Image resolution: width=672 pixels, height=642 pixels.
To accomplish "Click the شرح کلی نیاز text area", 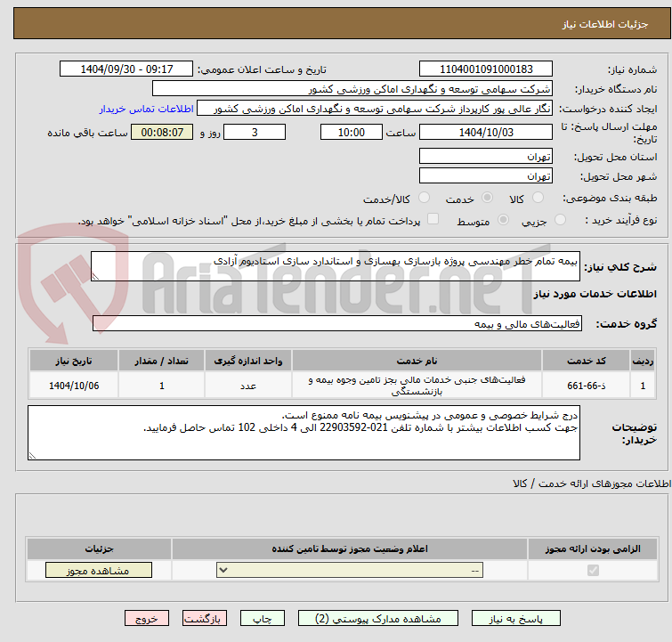I will pyautogui.click(x=336, y=266).
